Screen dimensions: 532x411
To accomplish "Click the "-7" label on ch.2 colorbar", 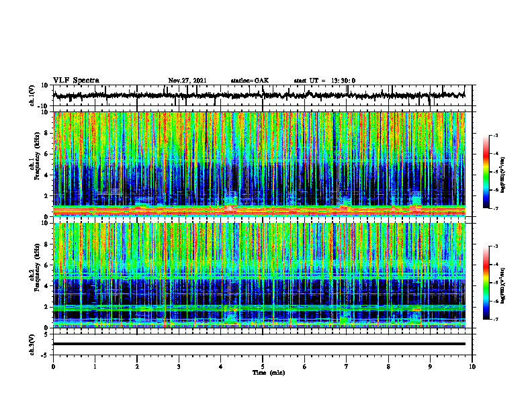I will [495, 319].
